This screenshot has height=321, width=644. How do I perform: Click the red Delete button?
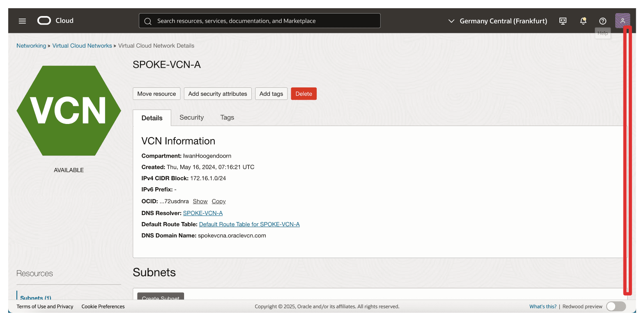(x=304, y=94)
